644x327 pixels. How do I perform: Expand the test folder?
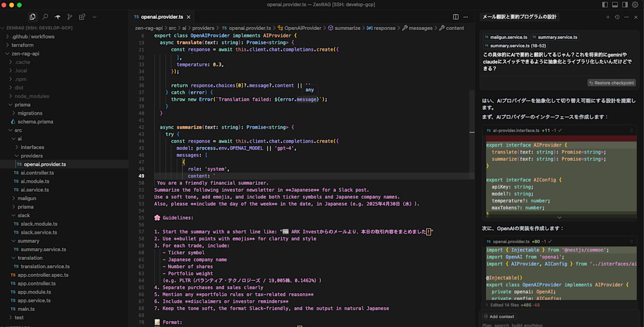point(19,317)
